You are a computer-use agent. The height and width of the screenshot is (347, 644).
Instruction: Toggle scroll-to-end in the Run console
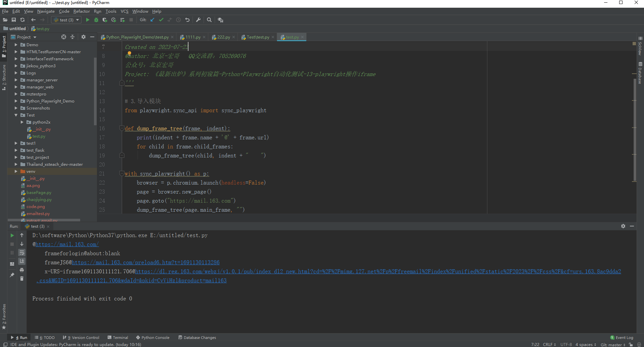point(22,261)
